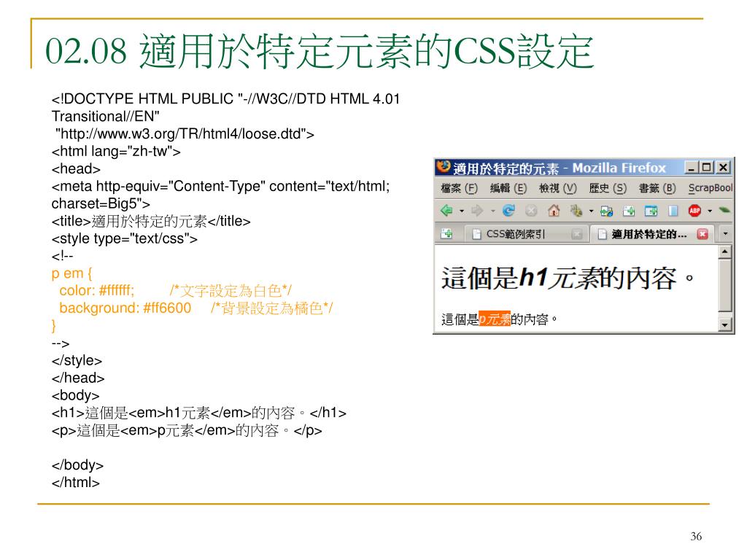Click the pencil-and-paper toolbar icon beside Home
This screenshot has width=747, height=560.
tap(576, 210)
